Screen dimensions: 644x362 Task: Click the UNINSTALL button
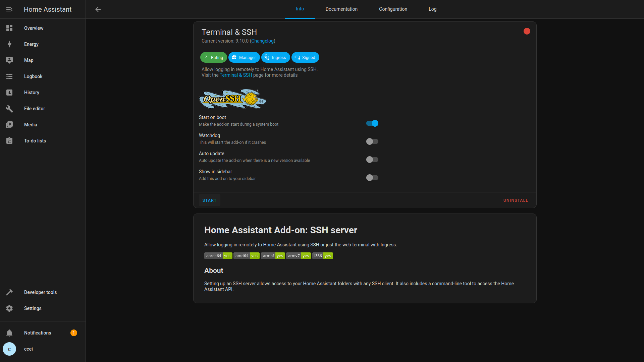pyautogui.click(x=516, y=200)
